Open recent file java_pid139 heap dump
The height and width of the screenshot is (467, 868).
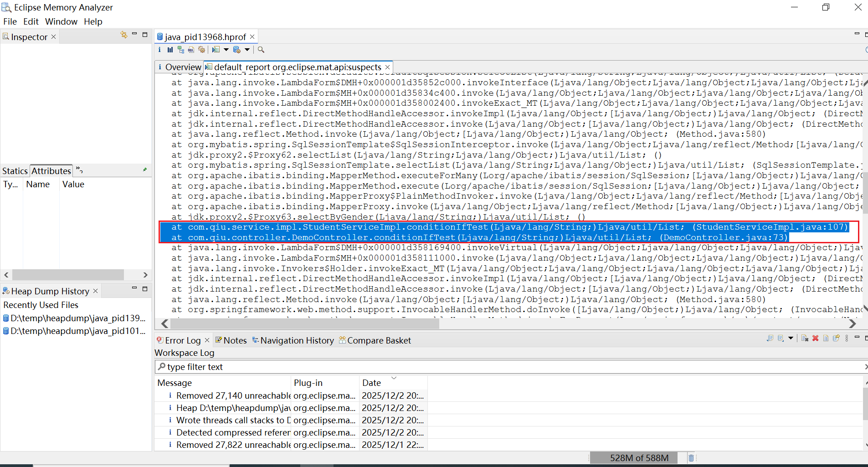[74, 318]
